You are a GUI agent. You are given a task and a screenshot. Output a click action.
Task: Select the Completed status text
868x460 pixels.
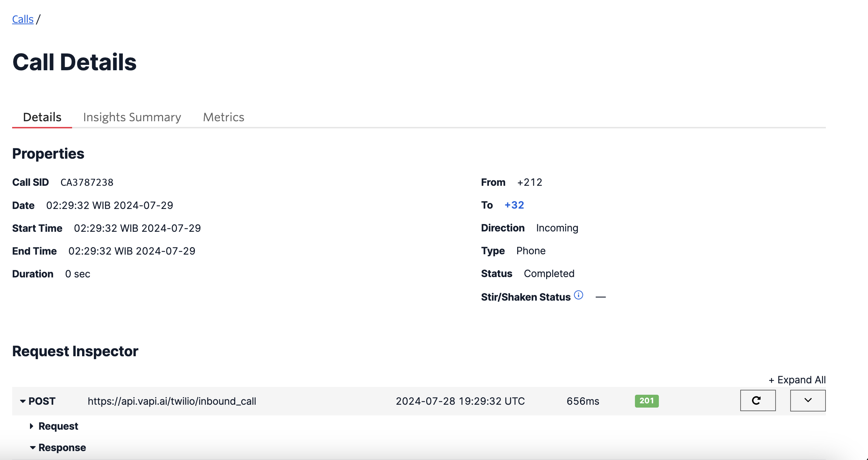(549, 274)
